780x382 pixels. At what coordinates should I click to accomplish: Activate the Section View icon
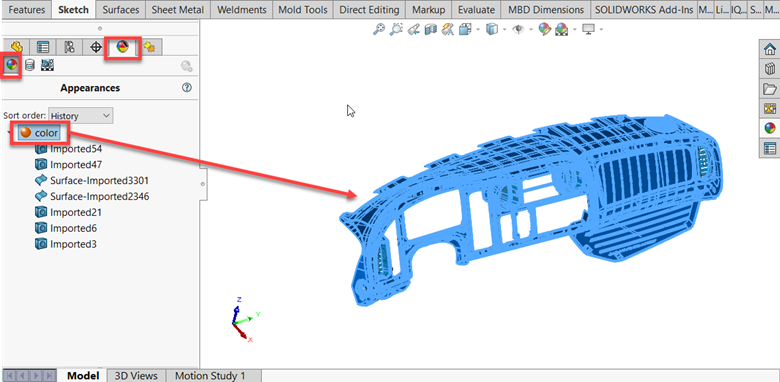431,30
